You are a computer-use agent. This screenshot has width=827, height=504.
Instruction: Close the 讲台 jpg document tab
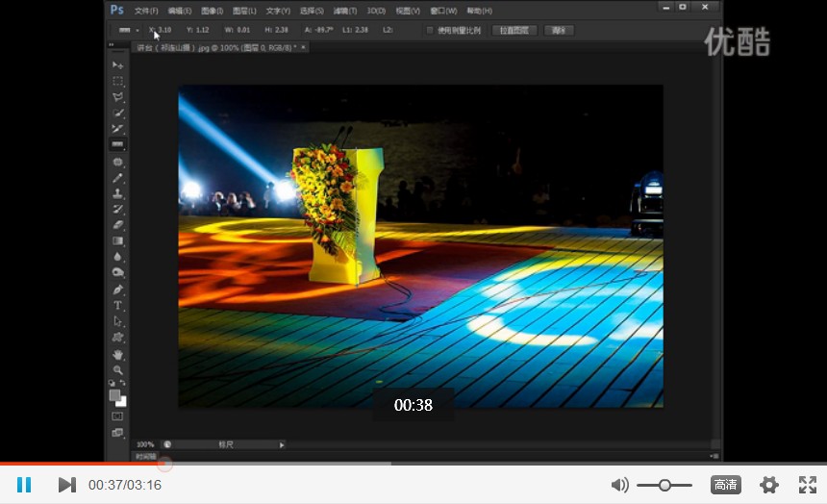pos(303,47)
